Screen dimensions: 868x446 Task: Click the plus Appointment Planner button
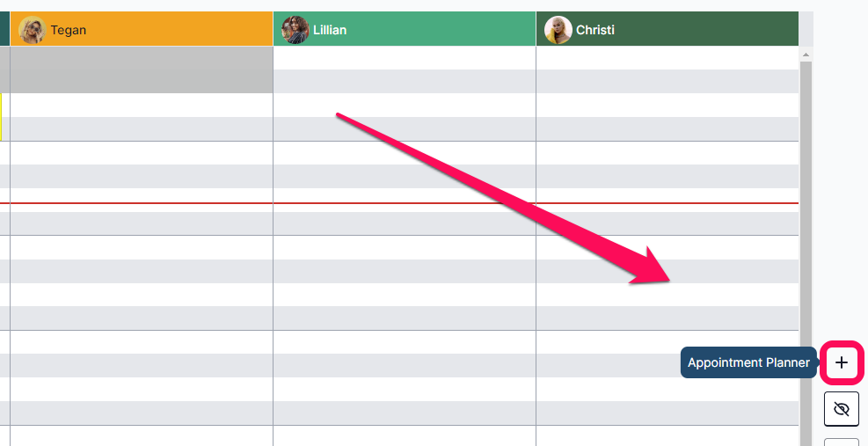[842, 362]
